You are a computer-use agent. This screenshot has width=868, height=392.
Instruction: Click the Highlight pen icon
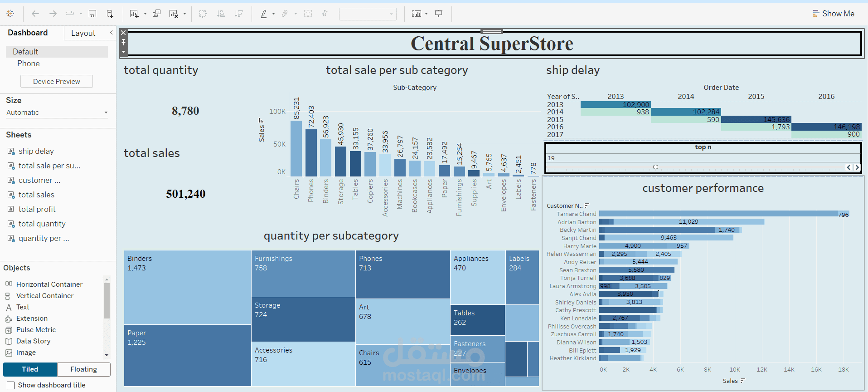click(x=264, y=14)
